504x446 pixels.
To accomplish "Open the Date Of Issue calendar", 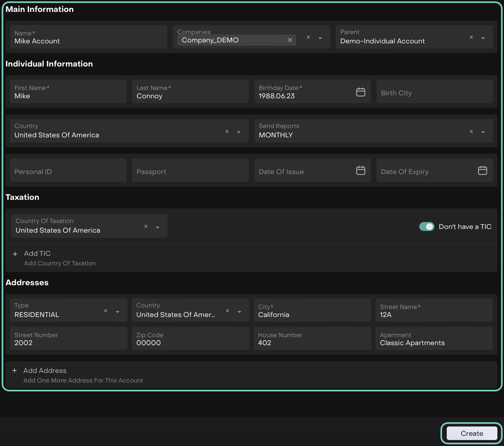I will [x=361, y=170].
